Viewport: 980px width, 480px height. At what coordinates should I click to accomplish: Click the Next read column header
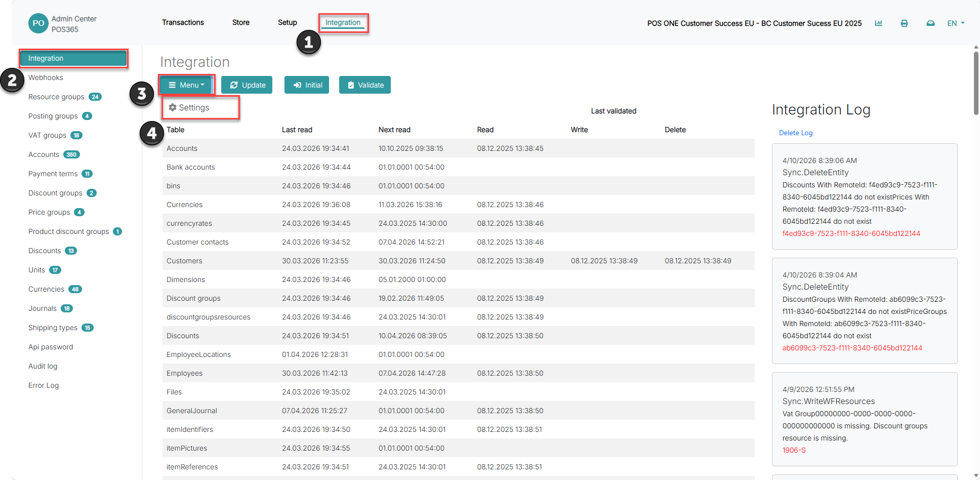click(x=394, y=130)
